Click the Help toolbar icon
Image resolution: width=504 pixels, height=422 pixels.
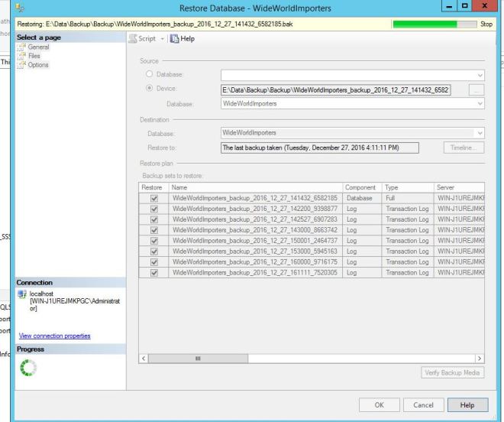click(x=174, y=39)
